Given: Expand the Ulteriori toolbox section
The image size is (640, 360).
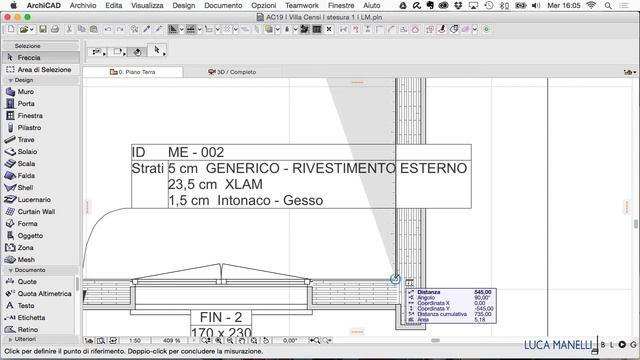Looking at the screenshot, I should [x=11, y=339].
